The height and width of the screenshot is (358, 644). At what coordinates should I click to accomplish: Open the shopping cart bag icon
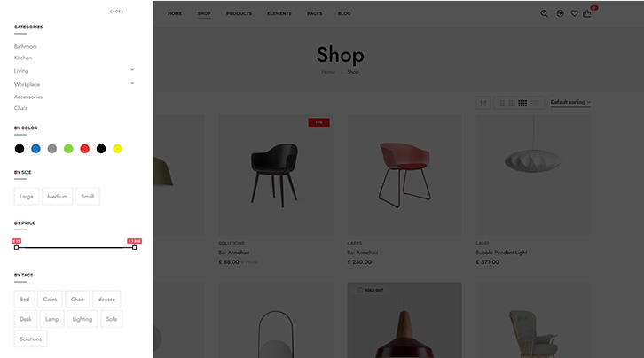tap(587, 13)
